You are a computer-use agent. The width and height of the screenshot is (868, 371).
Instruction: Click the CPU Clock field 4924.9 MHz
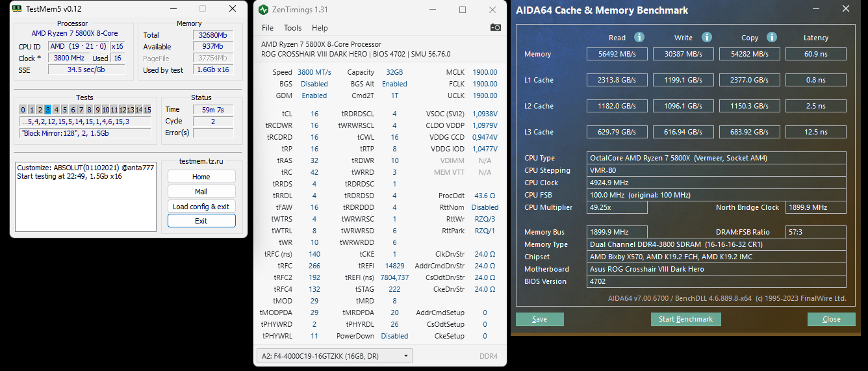[x=717, y=183]
